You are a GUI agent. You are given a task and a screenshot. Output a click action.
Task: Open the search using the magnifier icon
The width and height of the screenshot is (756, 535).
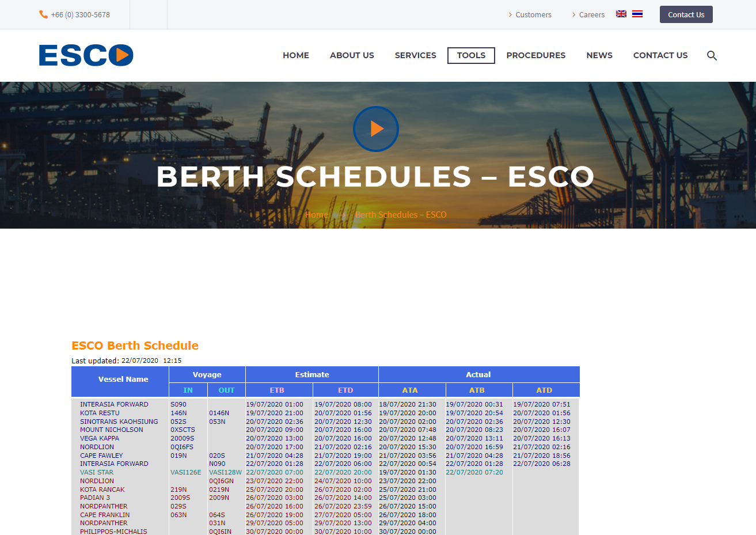712,55
